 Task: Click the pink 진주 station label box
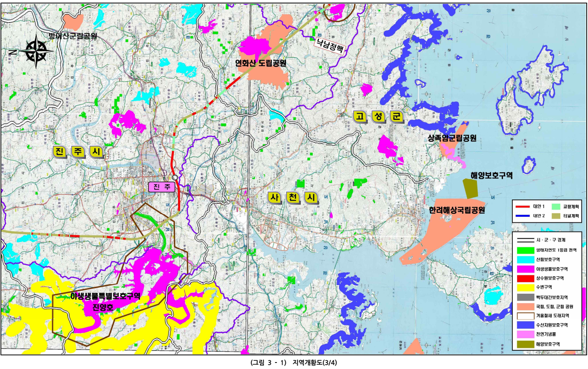point(161,187)
